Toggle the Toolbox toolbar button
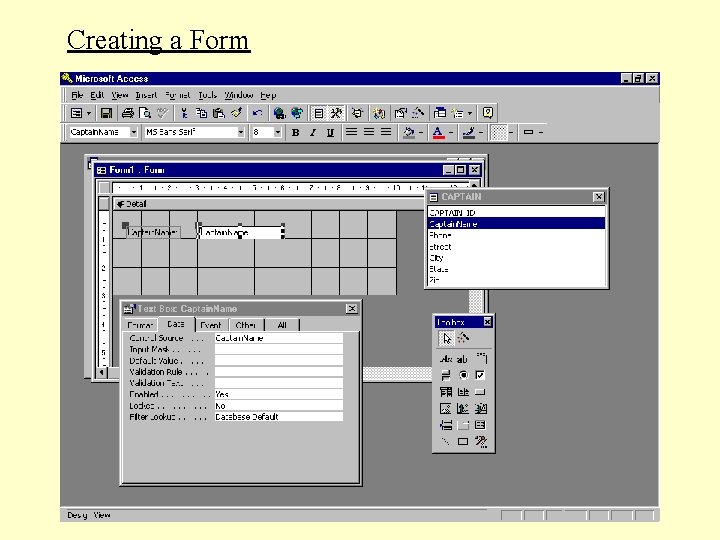This screenshot has height=540, width=720. pos(336,113)
